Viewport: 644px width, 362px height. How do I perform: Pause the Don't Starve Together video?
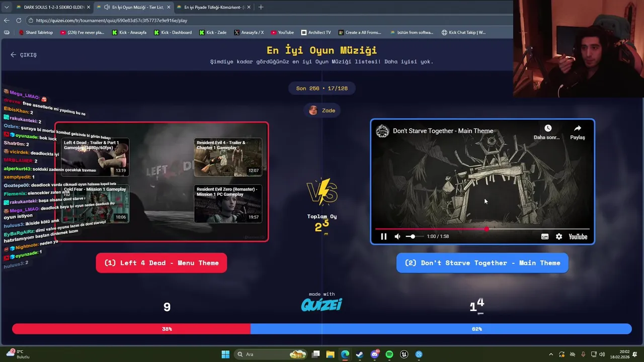383,236
